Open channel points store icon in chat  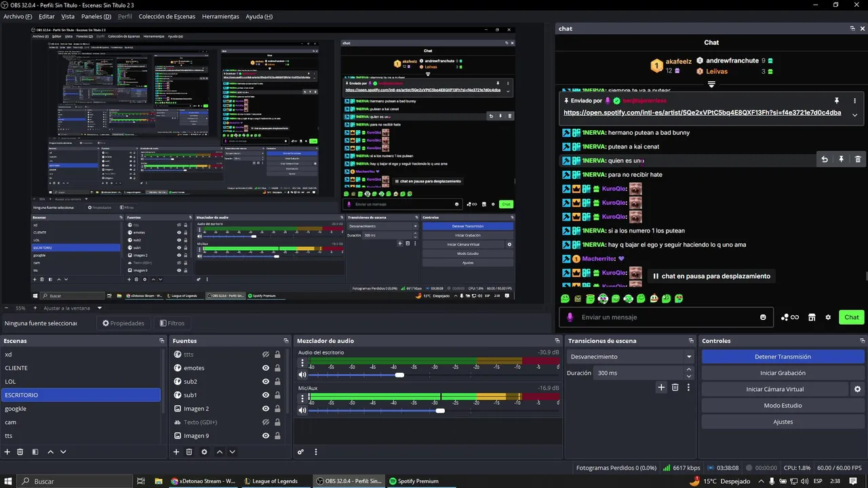[812, 317]
